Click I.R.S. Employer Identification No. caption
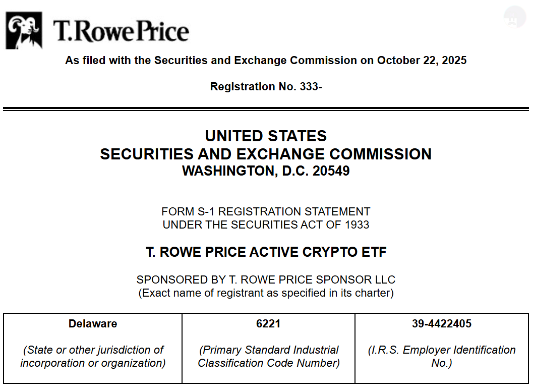 click(442, 356)
